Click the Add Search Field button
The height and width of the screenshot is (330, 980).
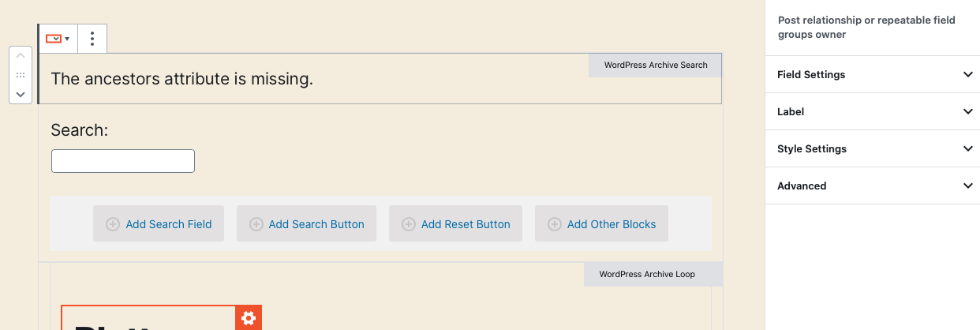coord(159,223)
